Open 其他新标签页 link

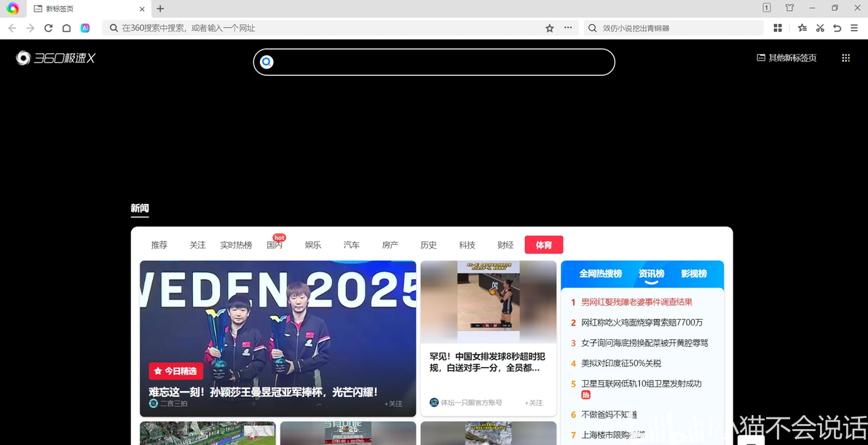786,58
